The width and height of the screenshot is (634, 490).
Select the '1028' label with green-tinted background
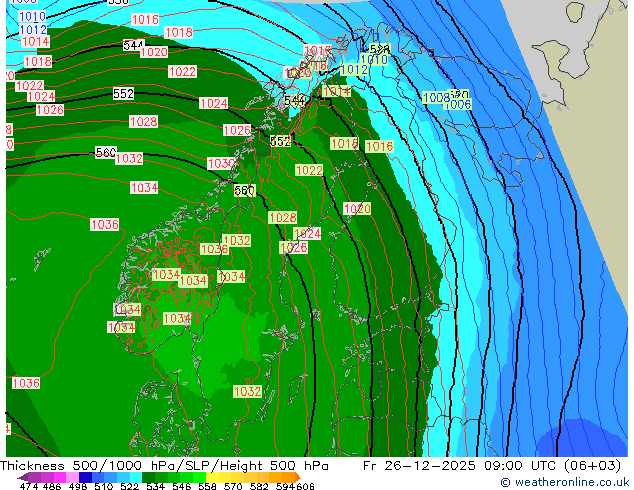[283, 218]
